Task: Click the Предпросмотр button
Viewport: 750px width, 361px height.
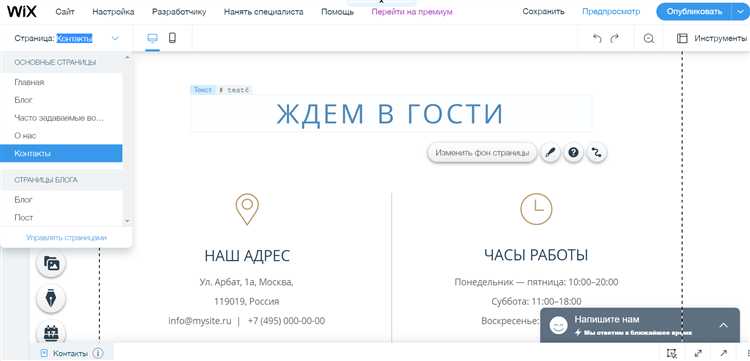Action: pos(611,11)
